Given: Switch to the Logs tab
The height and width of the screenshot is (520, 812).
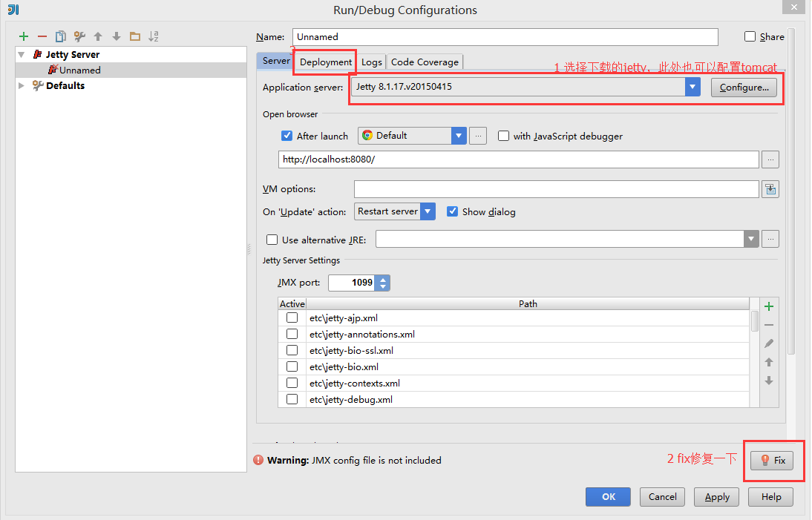Looking at the screenshot, I should point(371,62).
